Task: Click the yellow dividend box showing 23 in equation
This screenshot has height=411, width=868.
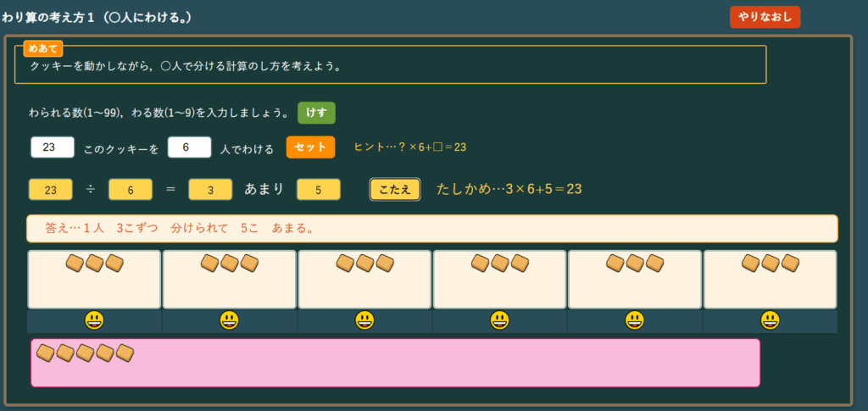Action: 51,190
